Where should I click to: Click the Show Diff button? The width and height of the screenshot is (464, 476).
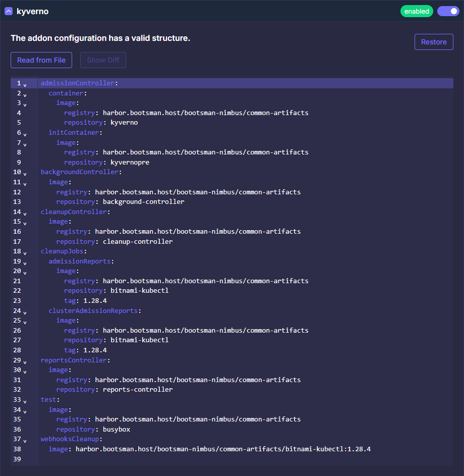coord(103,60)
